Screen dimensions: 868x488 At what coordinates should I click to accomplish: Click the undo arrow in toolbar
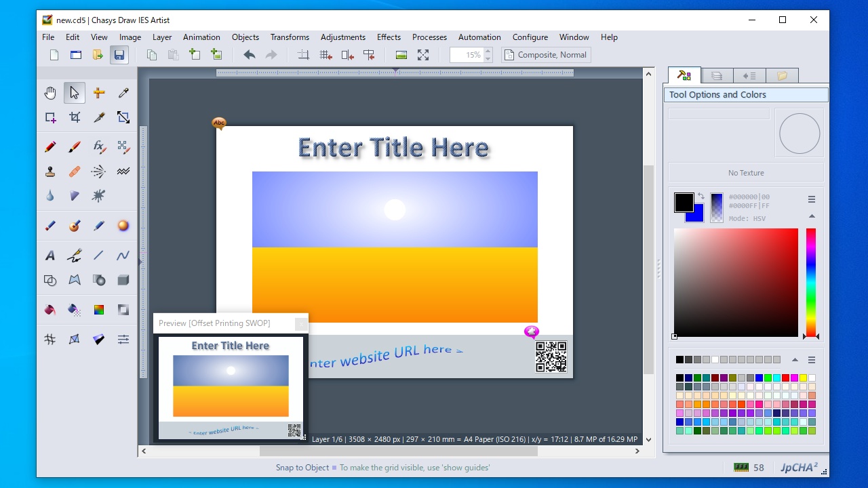[x=250, y=55]
